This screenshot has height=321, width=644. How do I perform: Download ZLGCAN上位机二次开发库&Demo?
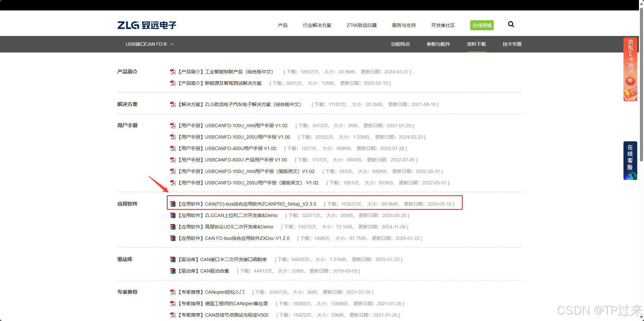(x=228, y=215)
